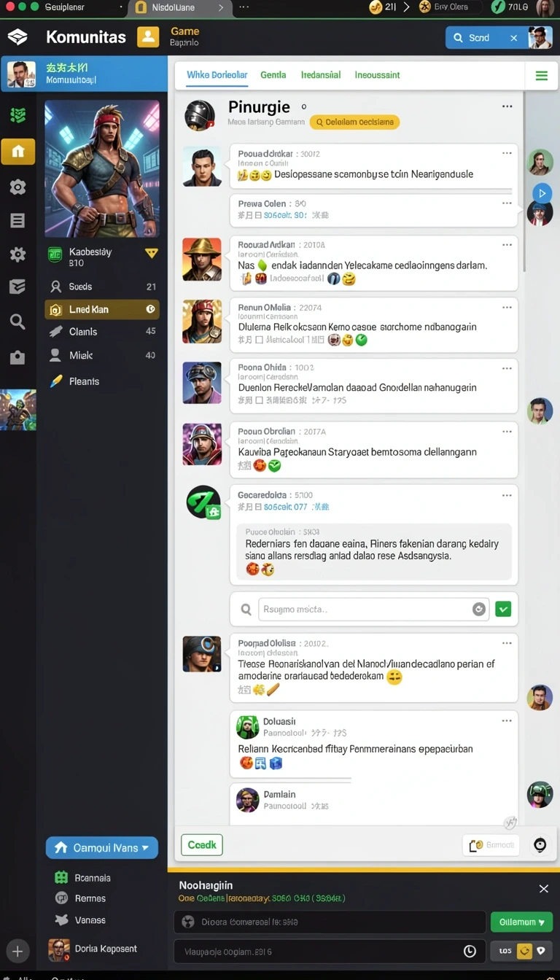
Task: Open the small dropdown beside yellow emoji button
Action: (x=541, y=951)
